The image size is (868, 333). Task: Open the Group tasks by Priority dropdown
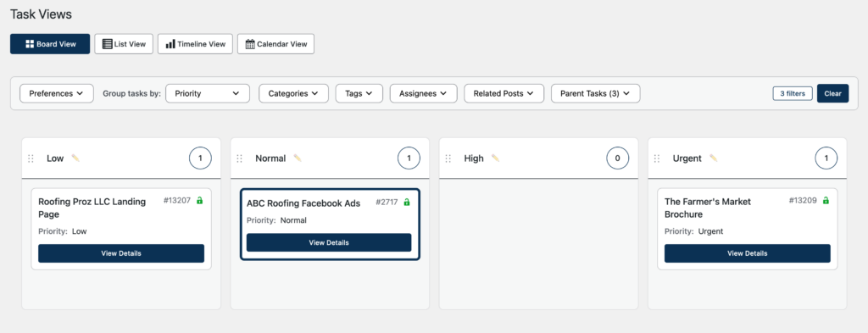(208, 93)
